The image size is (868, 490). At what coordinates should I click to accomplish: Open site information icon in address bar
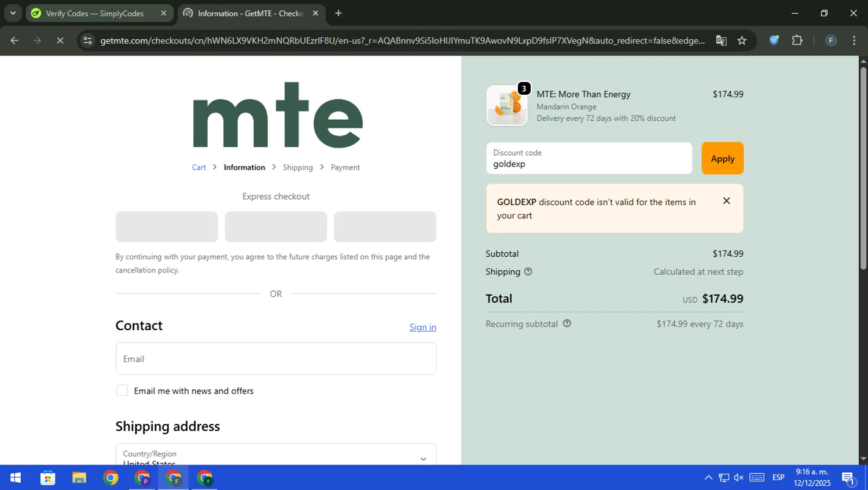88,40
